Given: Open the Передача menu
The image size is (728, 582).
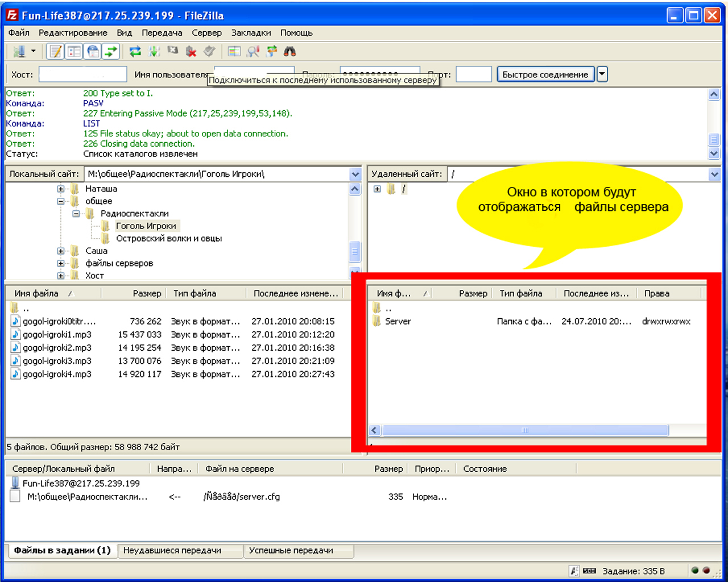Looking at the screenshot, I should 162,33.
